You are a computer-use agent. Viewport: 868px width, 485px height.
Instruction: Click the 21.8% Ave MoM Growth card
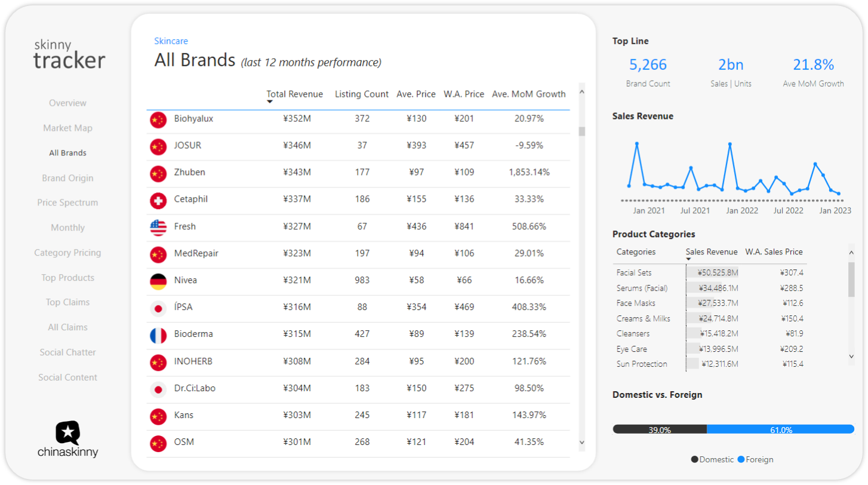[x=813, y=72]
